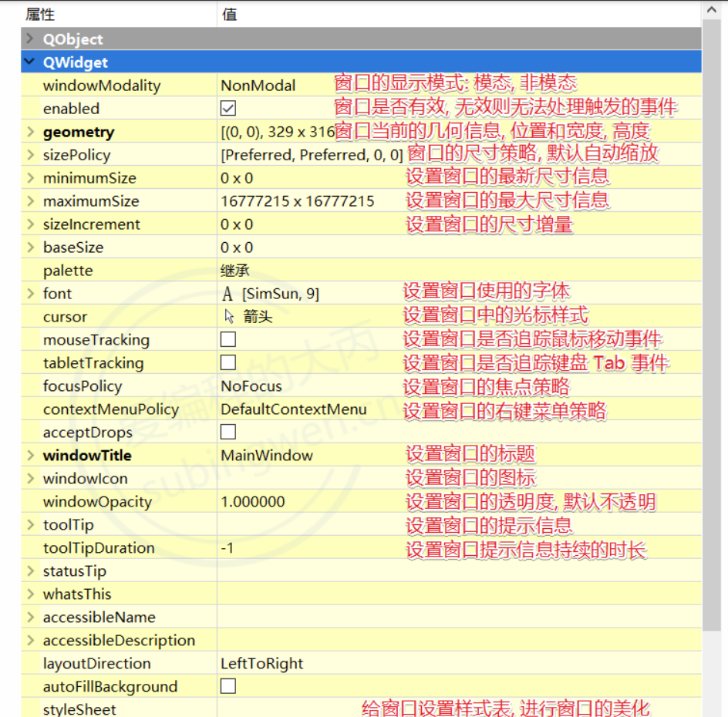Toggle the enabled checkbox
Screen dimensions: 728x717
pyautogui.click(x=228, y=108)
